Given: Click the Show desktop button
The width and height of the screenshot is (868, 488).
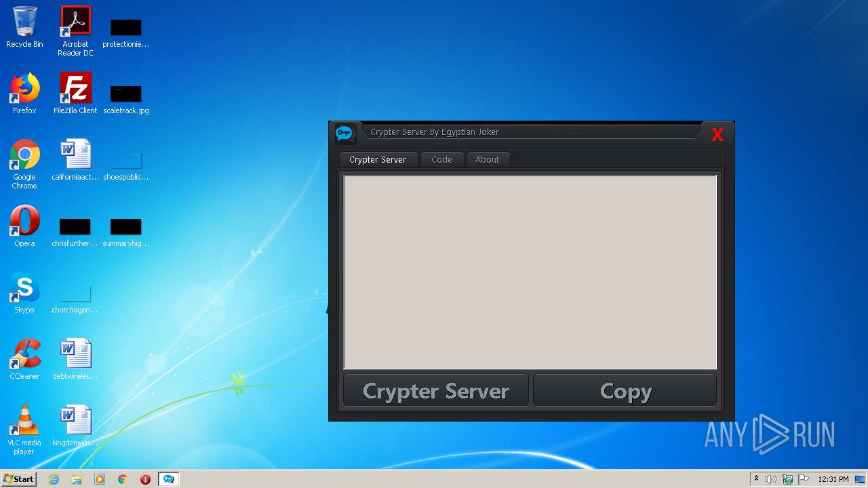Looking at the screenshot, I should click(861, 479).
